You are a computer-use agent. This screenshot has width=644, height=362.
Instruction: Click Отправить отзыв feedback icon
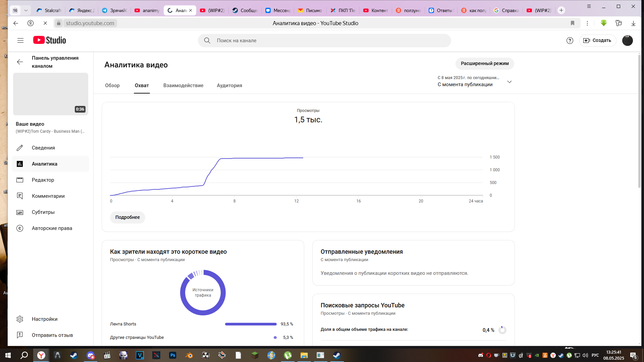click(x=20, y=335)
